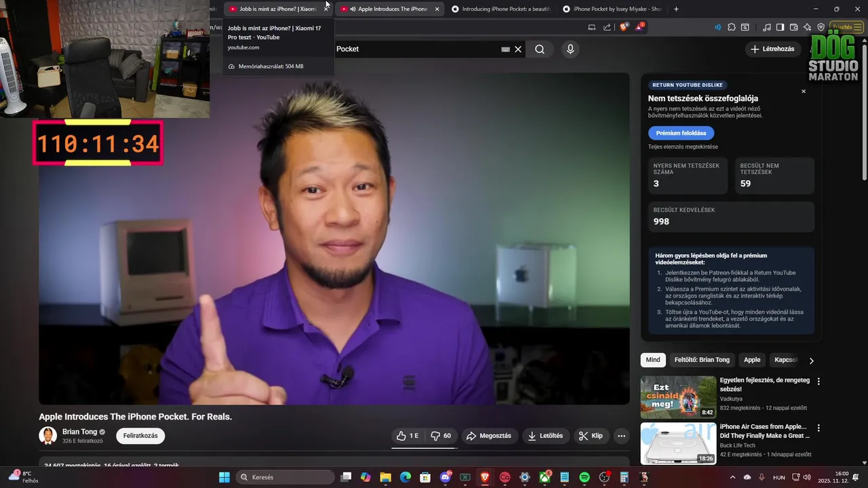Image resolution: width=868 pixels, height=488 pixels.
Task: Click Brian Tong's channel avatar
Action: (x=47, y=436)
